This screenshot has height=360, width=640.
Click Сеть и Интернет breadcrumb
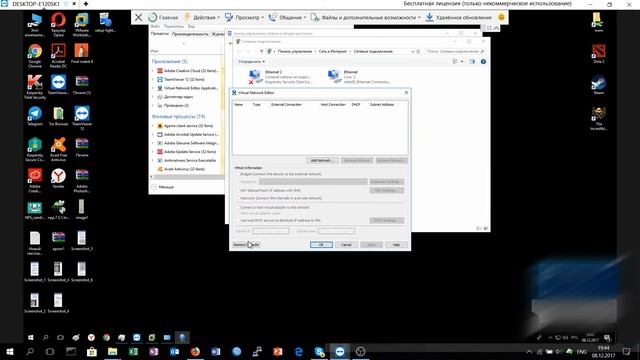point(333,51)
